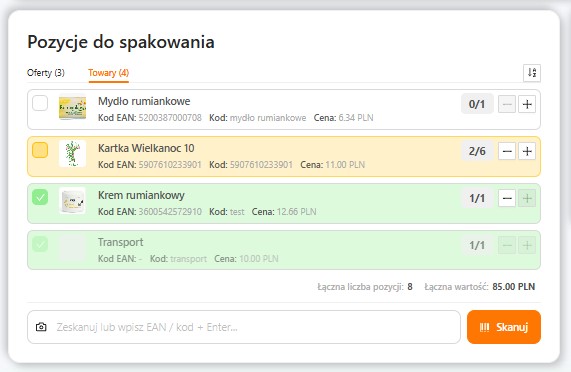Click the price 11.00 PLN
This screenshot has width=571, height=372.
point(345,165)
